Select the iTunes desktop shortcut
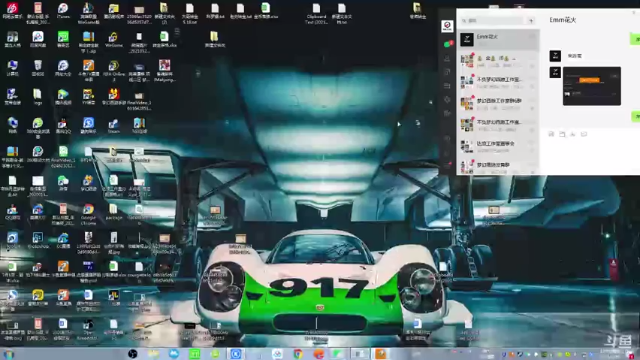 coord(63,11)
